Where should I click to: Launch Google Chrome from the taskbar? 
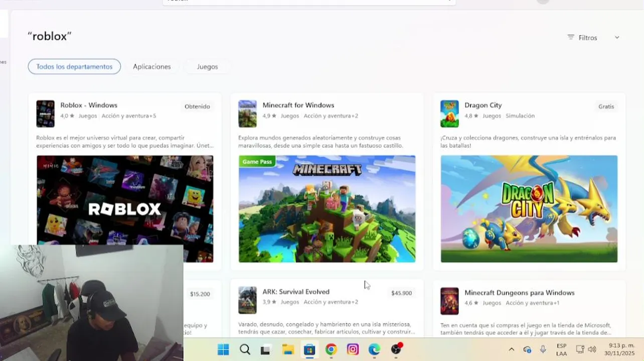331,349
